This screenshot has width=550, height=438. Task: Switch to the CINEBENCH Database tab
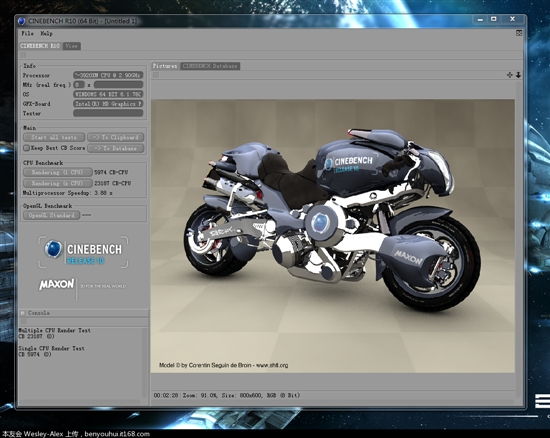[x=210, y=66]
